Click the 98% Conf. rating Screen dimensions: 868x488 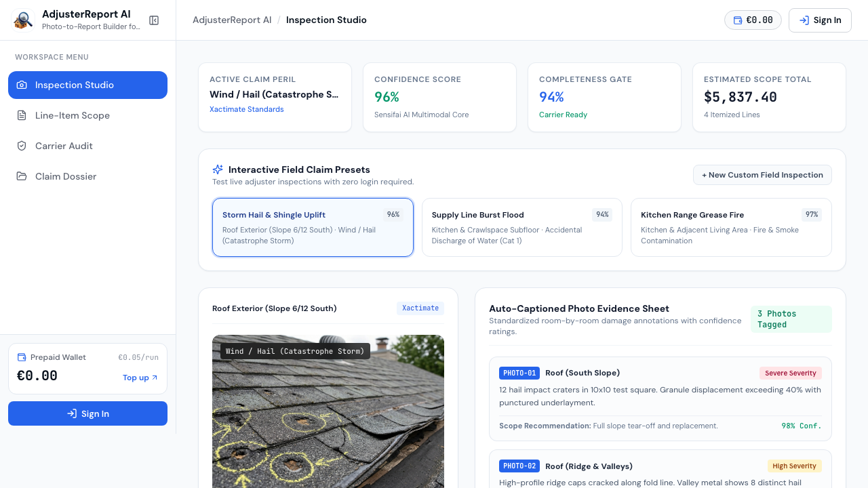802,426
